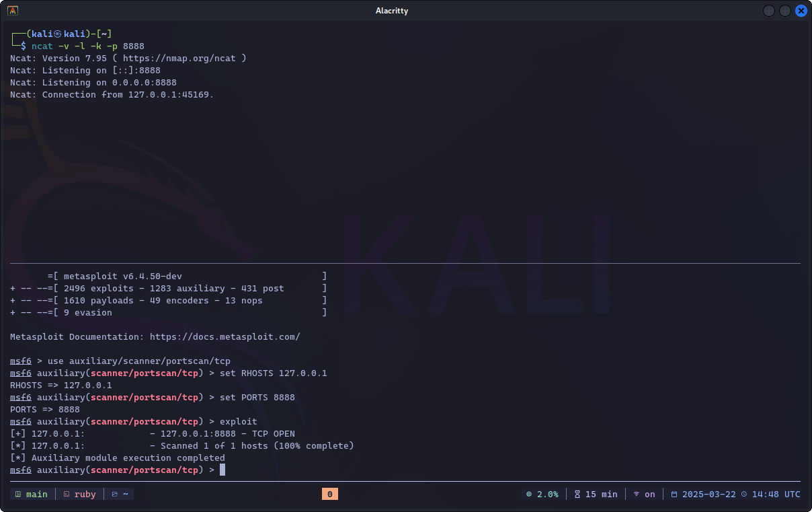812x512 pixels.
Task: Click 'use auxiliary/scanner/portscan/tcp' command
Action: [139, 361]
